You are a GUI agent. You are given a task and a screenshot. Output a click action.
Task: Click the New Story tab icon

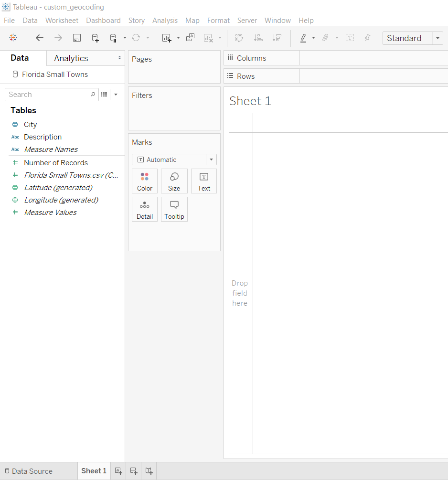(149, 471)
